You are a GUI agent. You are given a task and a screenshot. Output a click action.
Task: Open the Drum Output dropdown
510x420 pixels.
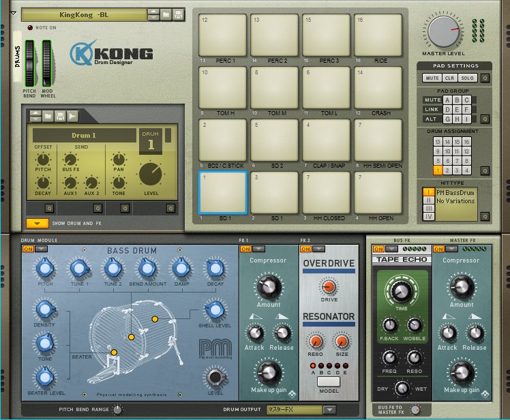(329, 410)
